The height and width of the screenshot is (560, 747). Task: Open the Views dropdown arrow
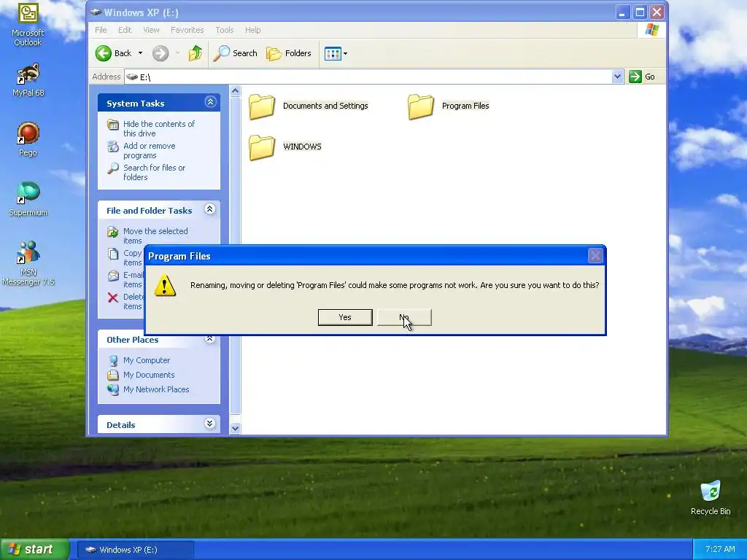coord(345,53)
